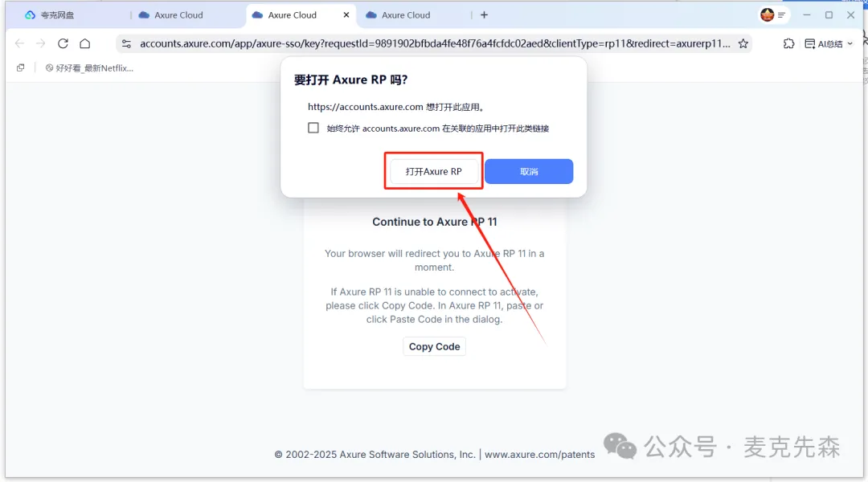Check always allow accounts.axure.com checkbox
This screenshot has width=868, height=482.
click(313, 128)
